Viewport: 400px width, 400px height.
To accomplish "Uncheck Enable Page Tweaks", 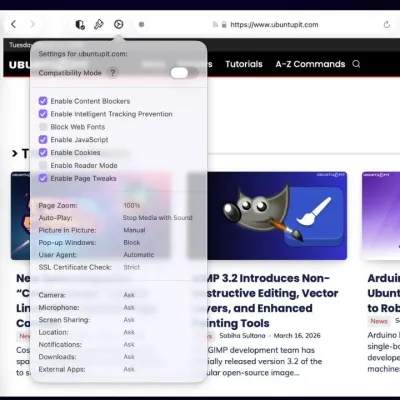I will pyautogui.click(x=43, y=178).
